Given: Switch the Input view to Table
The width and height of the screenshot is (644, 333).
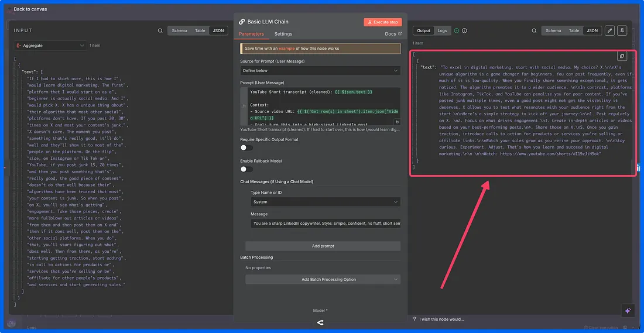Looking at the screenshot, I should pyautogui.click(x=200, y=30).
